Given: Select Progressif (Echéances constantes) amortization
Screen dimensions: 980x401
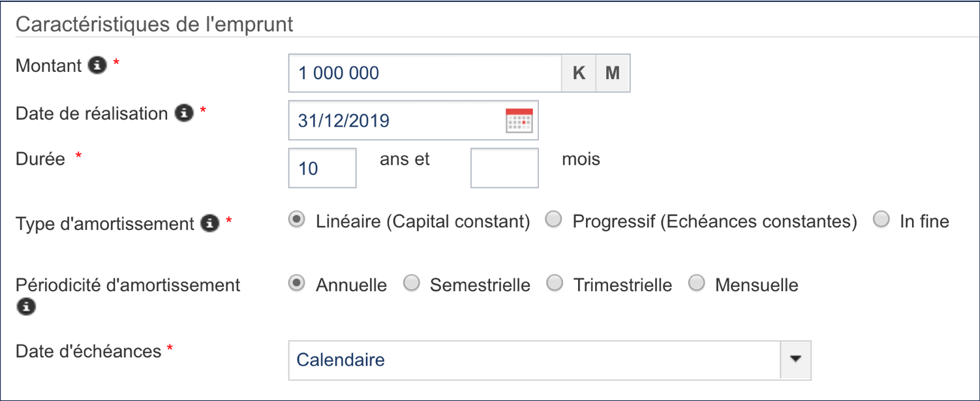Looking at the screenshot, I should coord(553,219).
